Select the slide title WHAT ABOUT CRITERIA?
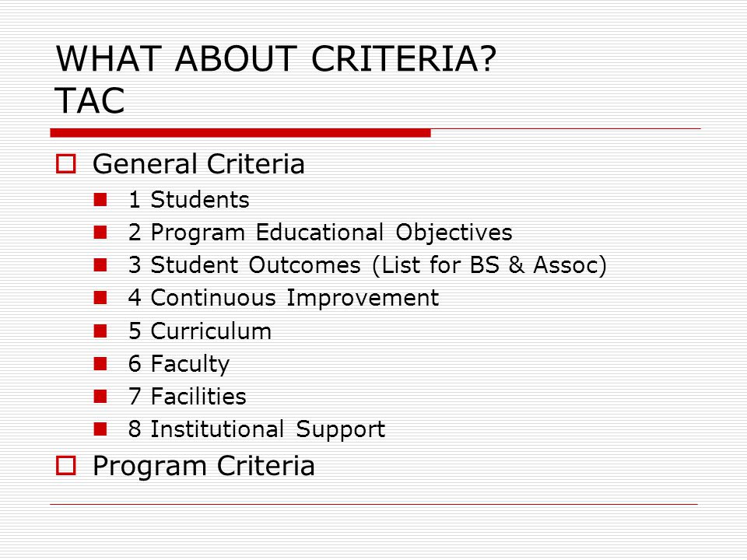This screenshot has height=560, width=747. click(276, 58)
